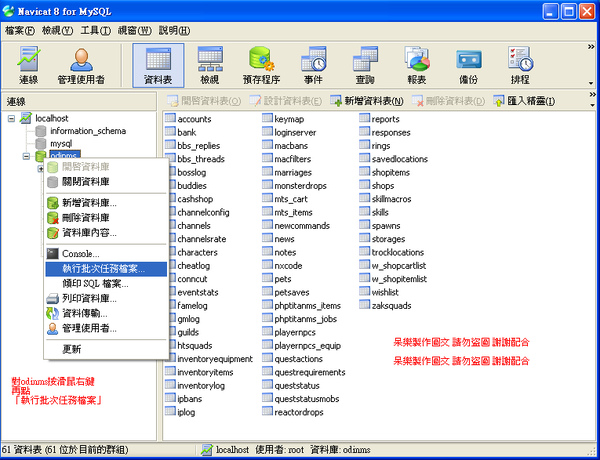
Task: Collapse the odinms database node
Action: 26,156
